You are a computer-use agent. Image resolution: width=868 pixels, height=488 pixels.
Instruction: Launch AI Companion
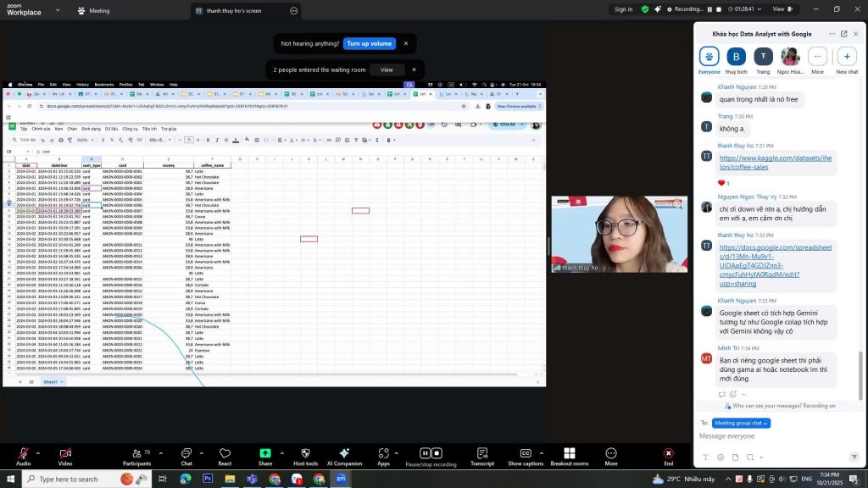tap(344, 457)
